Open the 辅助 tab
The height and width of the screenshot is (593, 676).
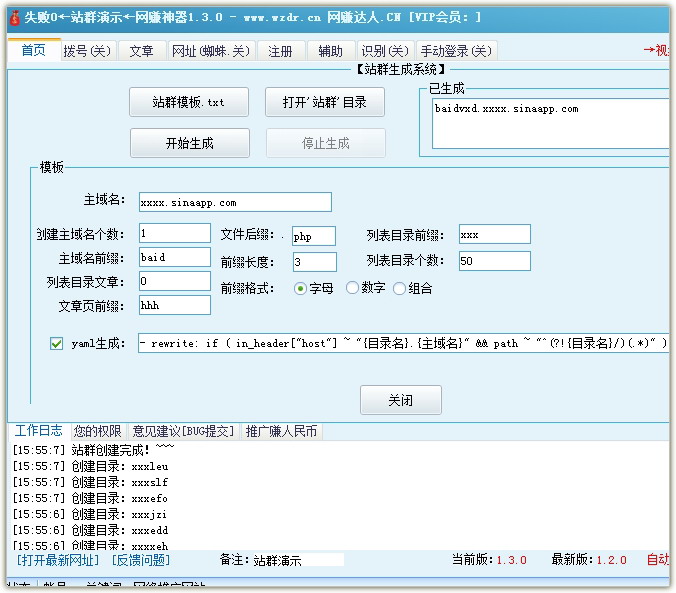pos(330,51)
